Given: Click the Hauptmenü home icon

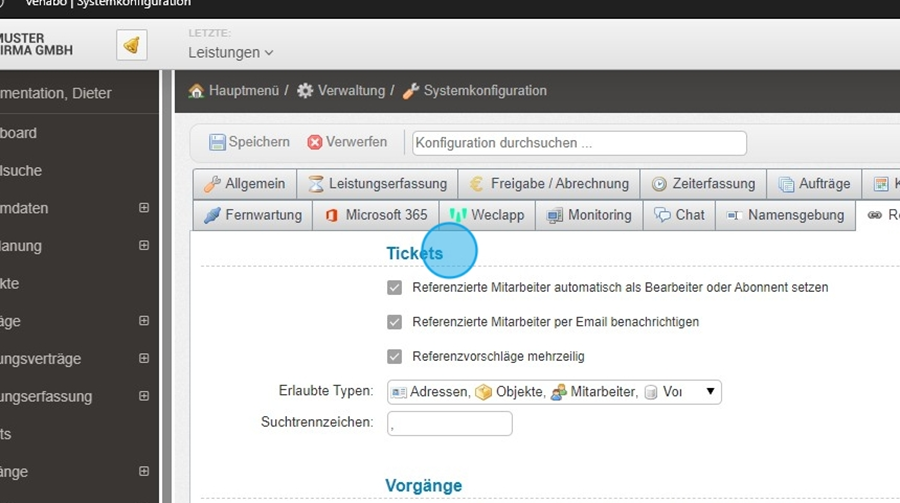Looking at the screenshot, I should point(197,91).
